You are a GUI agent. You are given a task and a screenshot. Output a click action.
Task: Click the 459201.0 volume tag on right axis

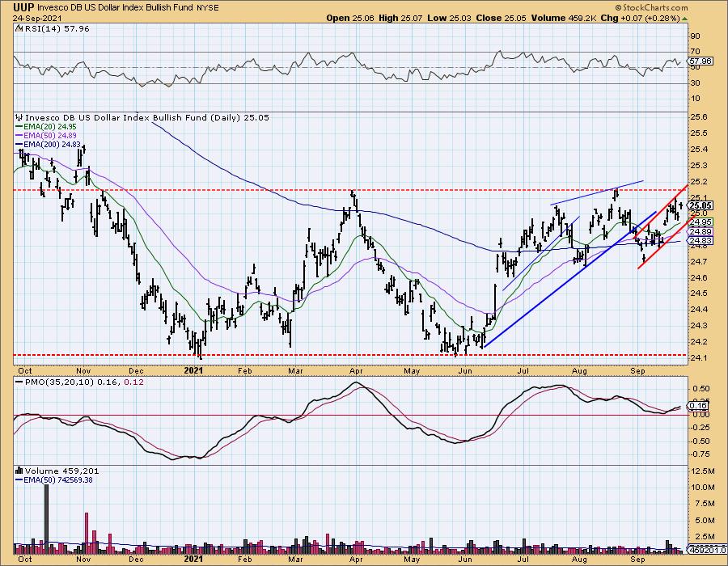tap(708, 551)
